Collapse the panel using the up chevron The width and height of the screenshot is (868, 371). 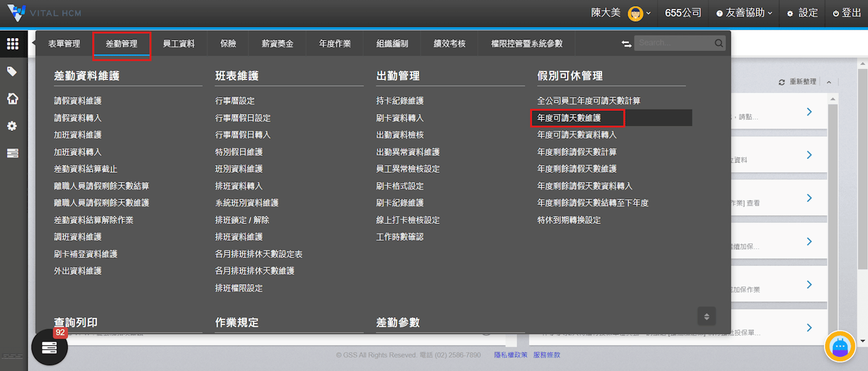tap(829, 82)
